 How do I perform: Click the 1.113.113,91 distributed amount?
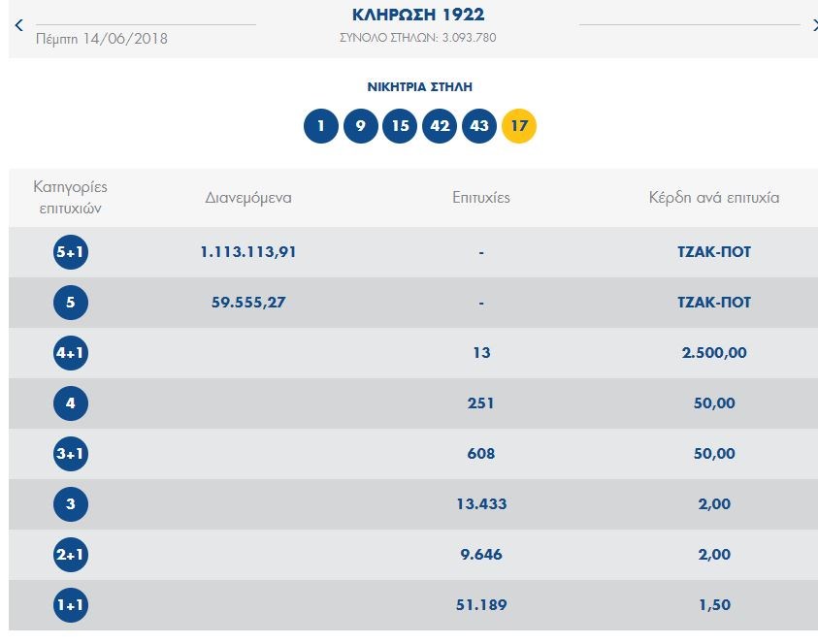[248, 252]
